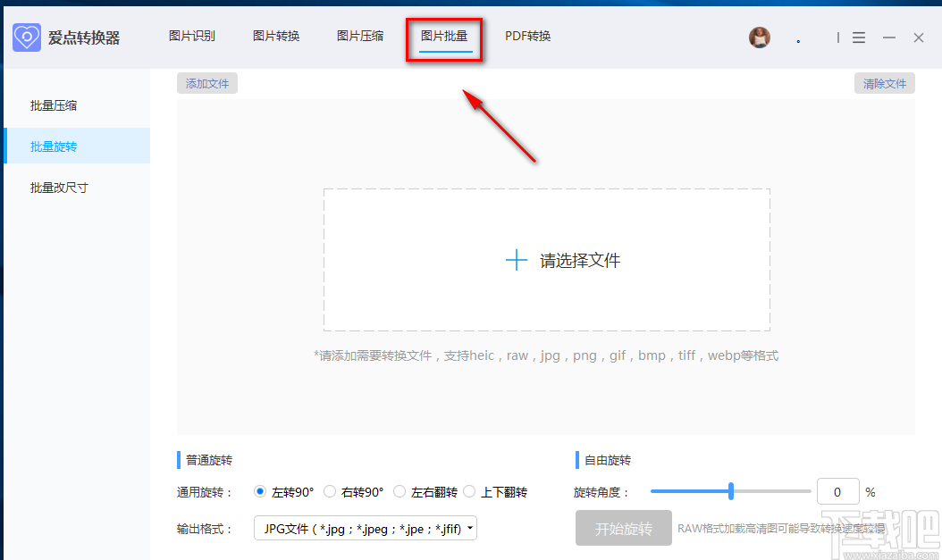The width and height of the screenshot is (942, 560).
Task: Click the 爱点转换器 app logo icon
Action: point(26,37)
